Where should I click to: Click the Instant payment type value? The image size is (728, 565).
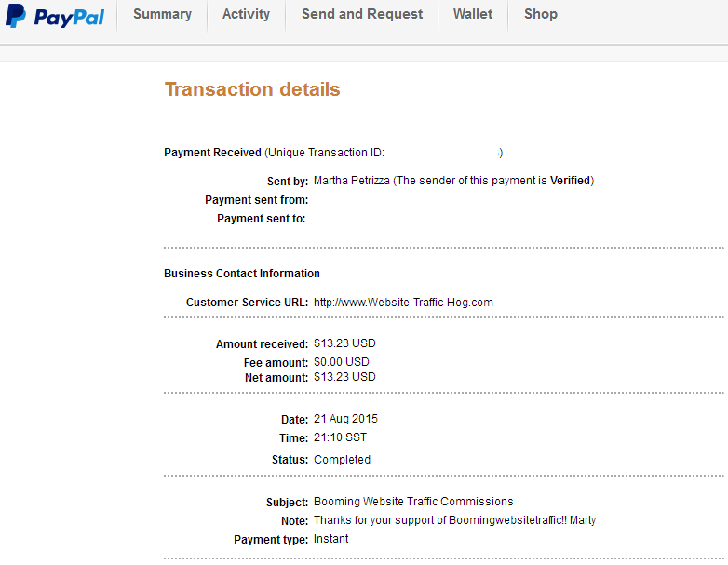(x=331, y=539)
